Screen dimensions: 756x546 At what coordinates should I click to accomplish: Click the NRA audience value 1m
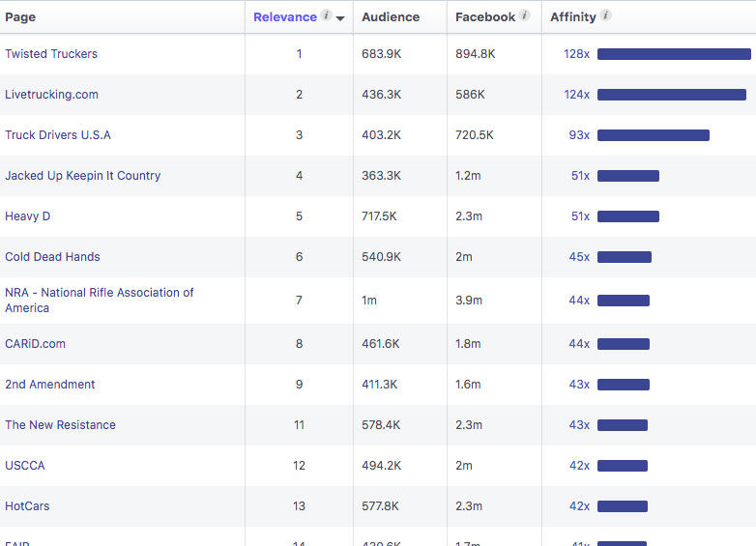(x=369, y=301)
